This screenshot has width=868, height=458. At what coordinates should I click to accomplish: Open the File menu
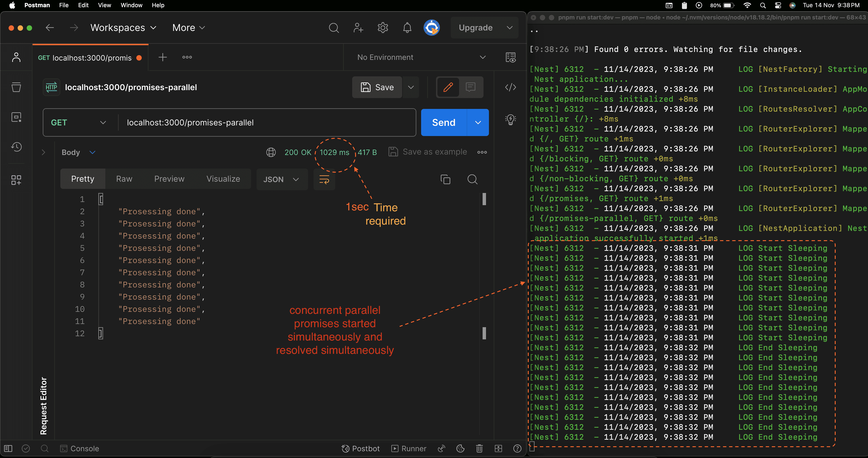(64, 5)
